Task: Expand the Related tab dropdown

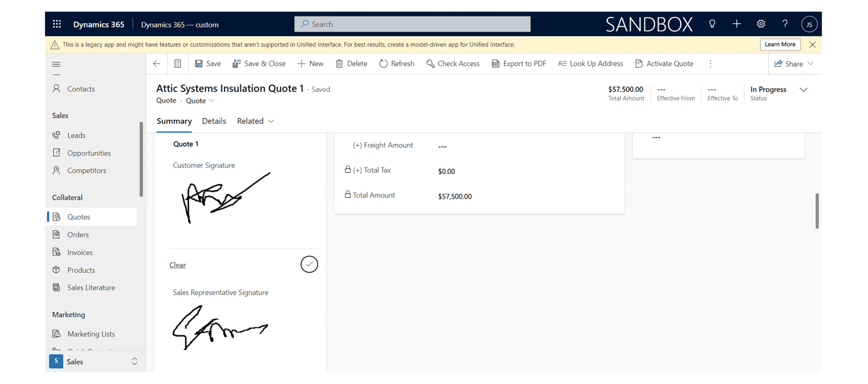Action: [x=256, y=121]
